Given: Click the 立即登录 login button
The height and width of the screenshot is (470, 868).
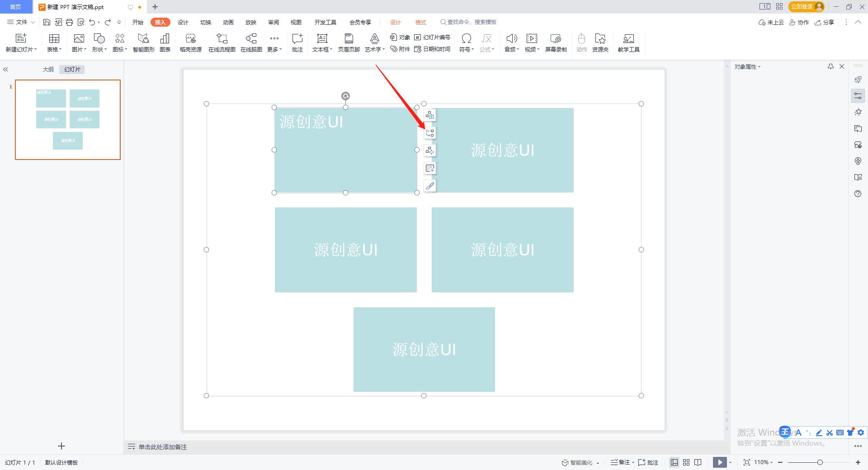Looking at the screenshot, I should [802, 7].
